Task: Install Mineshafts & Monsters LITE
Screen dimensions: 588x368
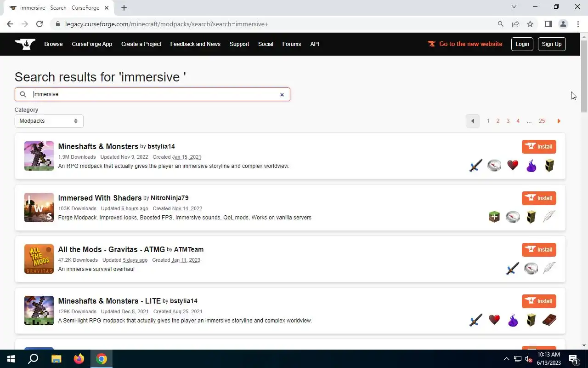Action: 539,301
